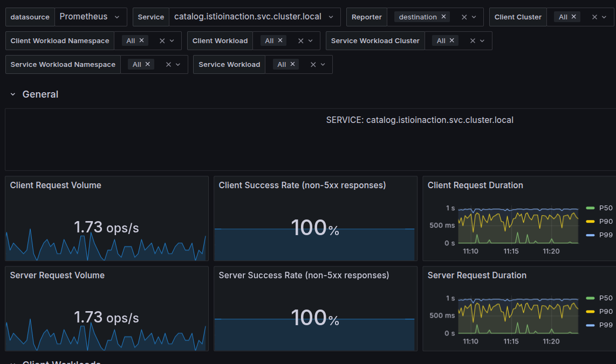Open the Server Request Duration panel title
The image size is (616, 364).
pos(476,275)
